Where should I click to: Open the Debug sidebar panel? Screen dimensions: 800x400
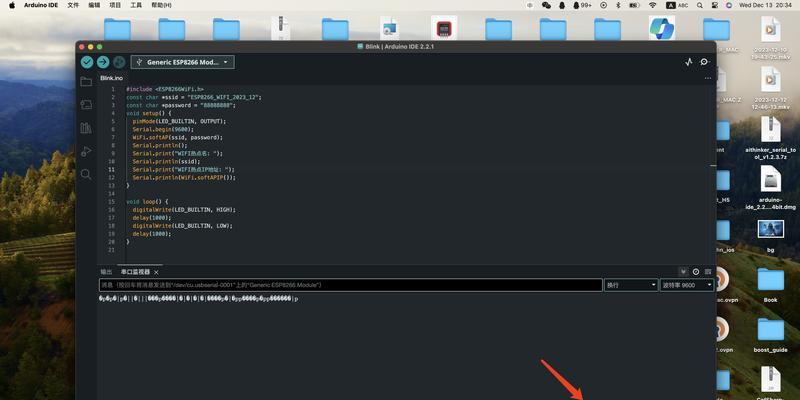coord(86,152)
